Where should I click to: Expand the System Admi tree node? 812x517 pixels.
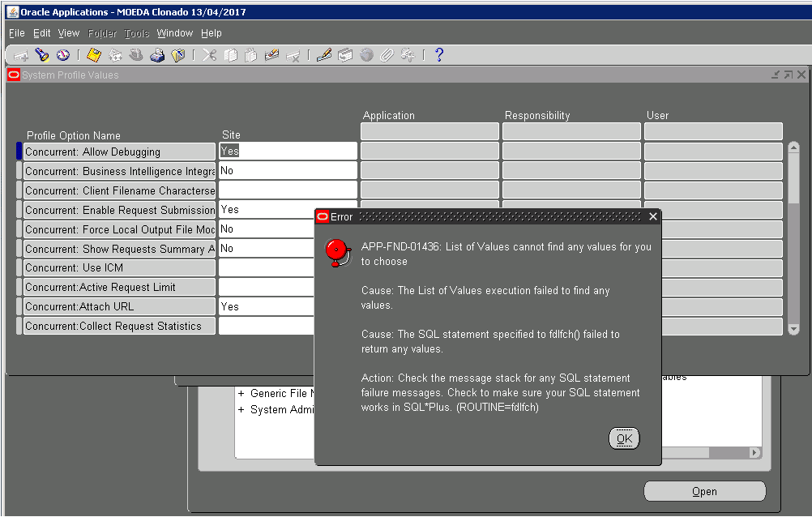(241, 410)
